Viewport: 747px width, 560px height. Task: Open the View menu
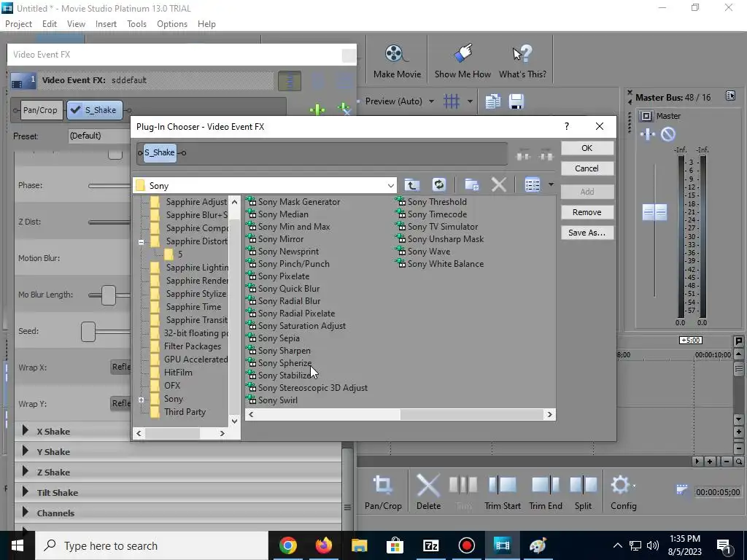point(76,24)
